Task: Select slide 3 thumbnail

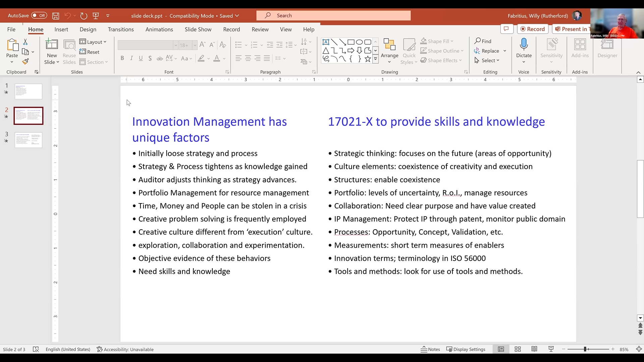Action: click(29, 140)
